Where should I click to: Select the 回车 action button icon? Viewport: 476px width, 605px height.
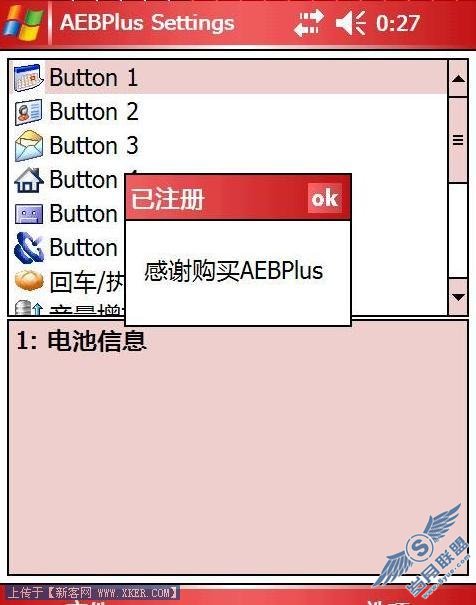click(29, 281)
